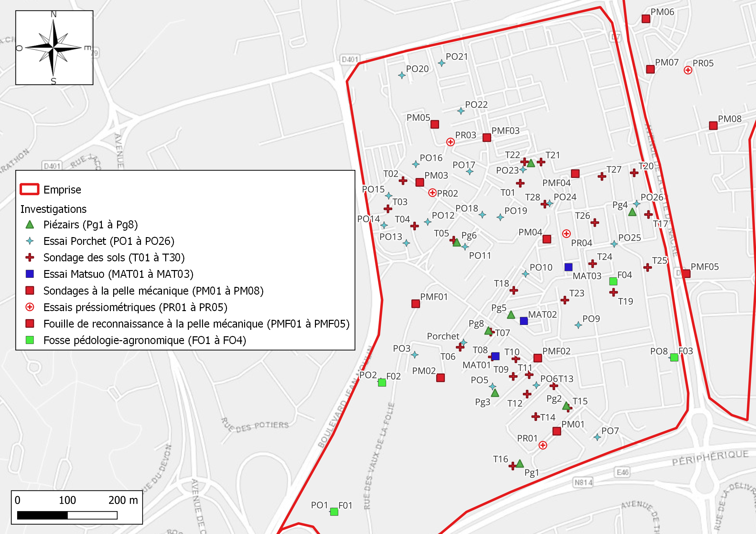Click the green Fosse pédologie legend swatch
756x534 pixels.
coord(30,340)
